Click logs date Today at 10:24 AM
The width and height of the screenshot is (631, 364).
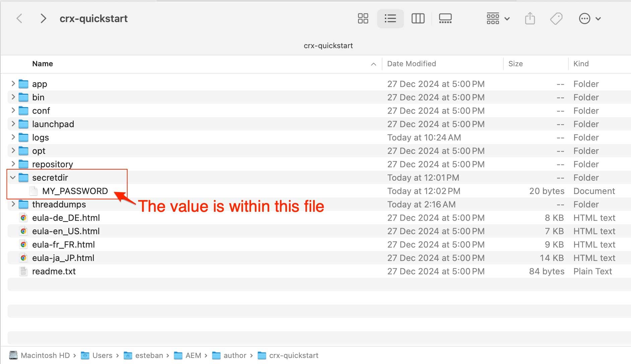pyautogui.click(x=424, y=138)
